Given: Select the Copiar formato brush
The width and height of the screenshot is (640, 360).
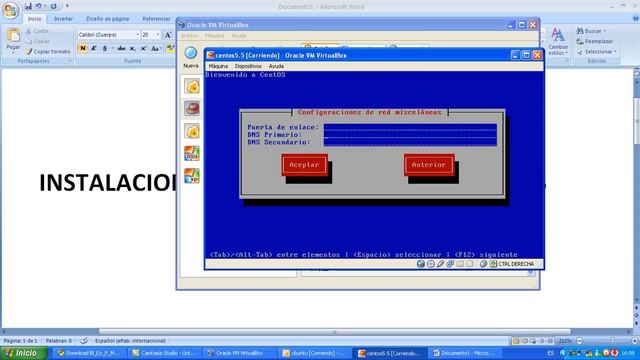Looking at the screenshot, I should 48,51.
